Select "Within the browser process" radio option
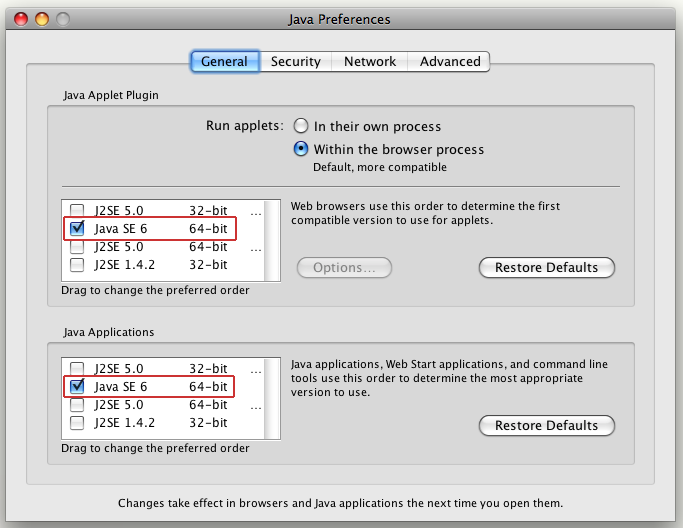 [301, 149]
